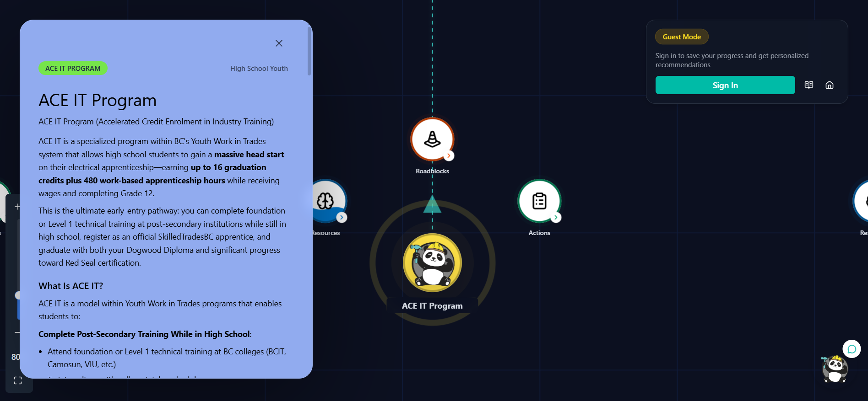Image resolution: width=868 pixels, height=401 pixels.
Task: Close the ACE IT Program details panel
Action: (279, 43)
